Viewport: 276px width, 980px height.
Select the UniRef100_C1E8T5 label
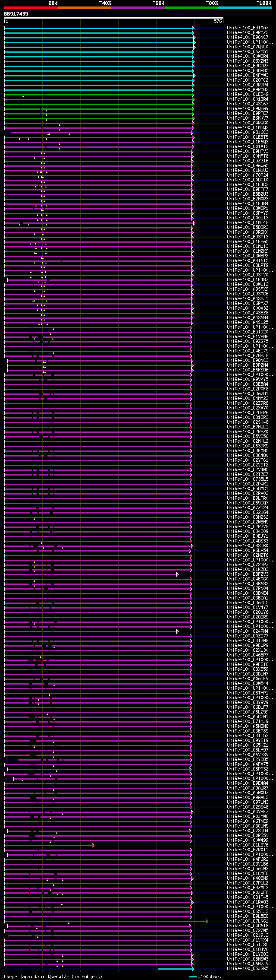tap(248, 137)
